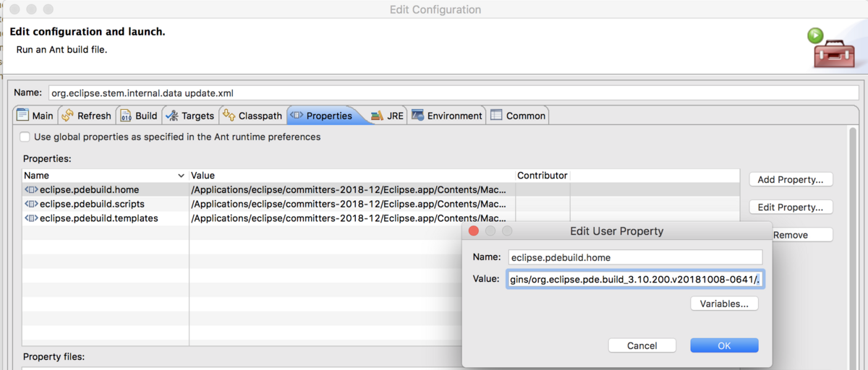This screenshot has width=868, height=370.
Task: Toggle sort arrow on Name column
Action: (x=181, y=176)
